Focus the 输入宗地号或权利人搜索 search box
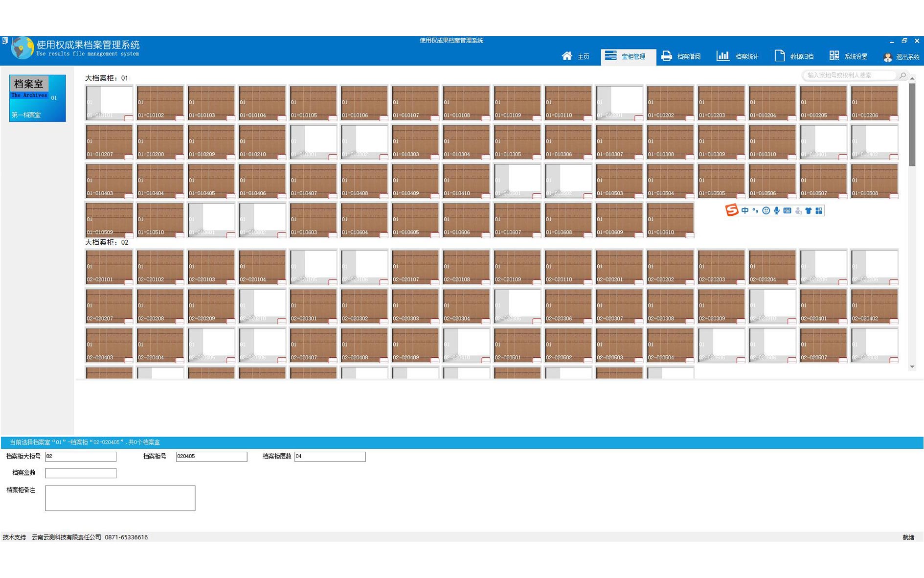 (850, 75)
